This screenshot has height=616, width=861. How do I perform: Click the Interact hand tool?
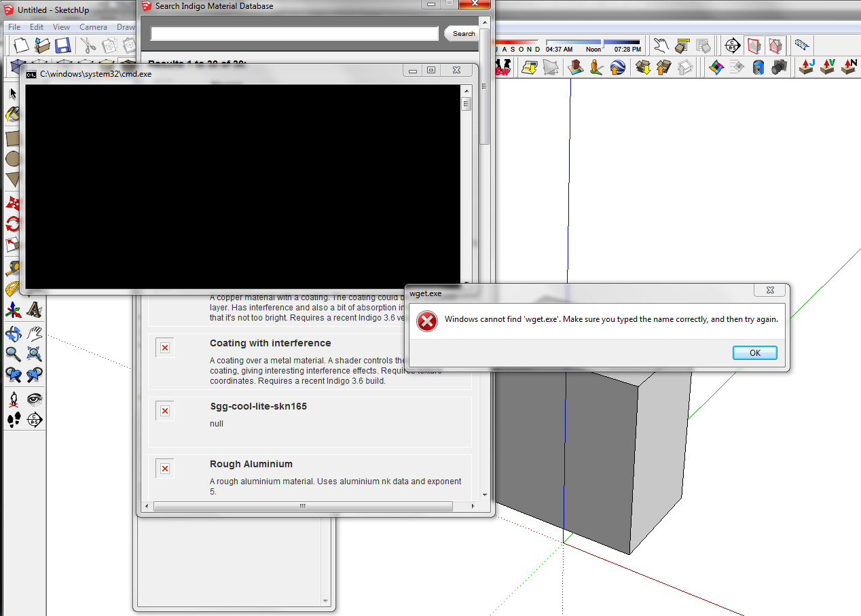[663, 46]
